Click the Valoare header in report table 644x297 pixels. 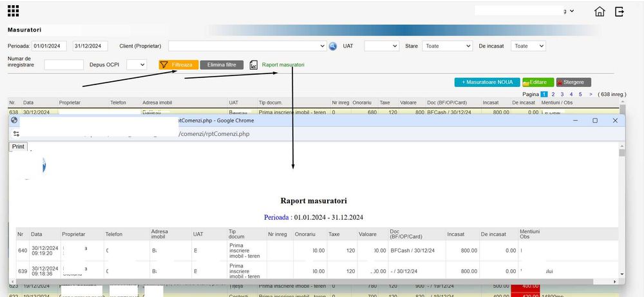[x=367, y=234]
